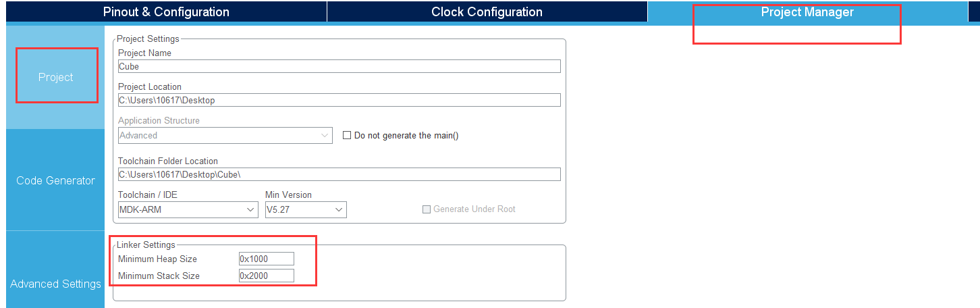The height and width of the screenshot is (308, 980).
Task: Click the Toolchain Folder Location field
Action: point(339,174)
